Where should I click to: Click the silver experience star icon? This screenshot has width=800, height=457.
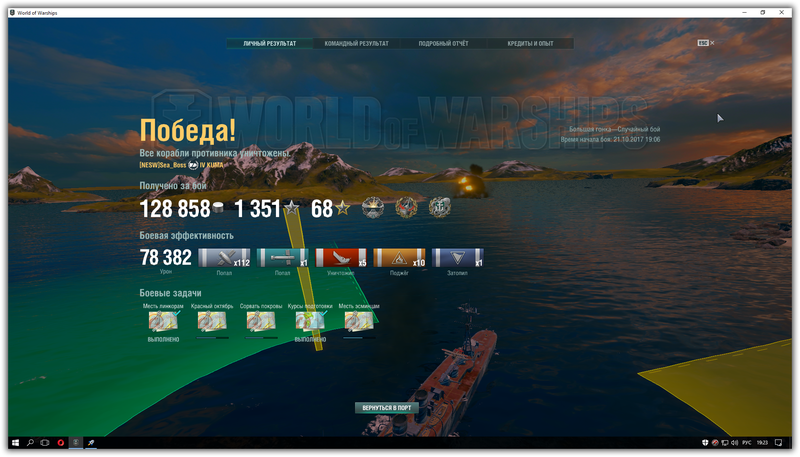pos(291,208)
